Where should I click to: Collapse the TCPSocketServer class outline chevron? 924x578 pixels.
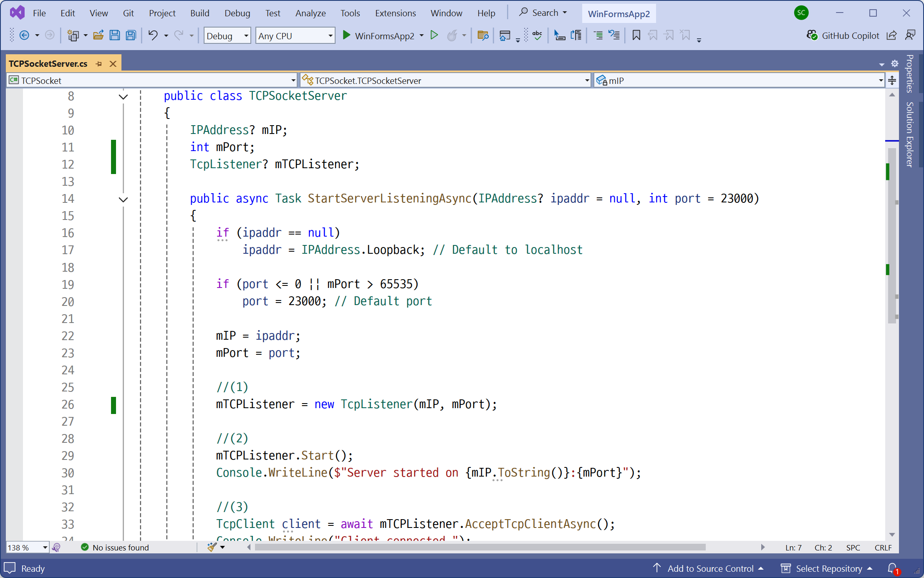123,97
